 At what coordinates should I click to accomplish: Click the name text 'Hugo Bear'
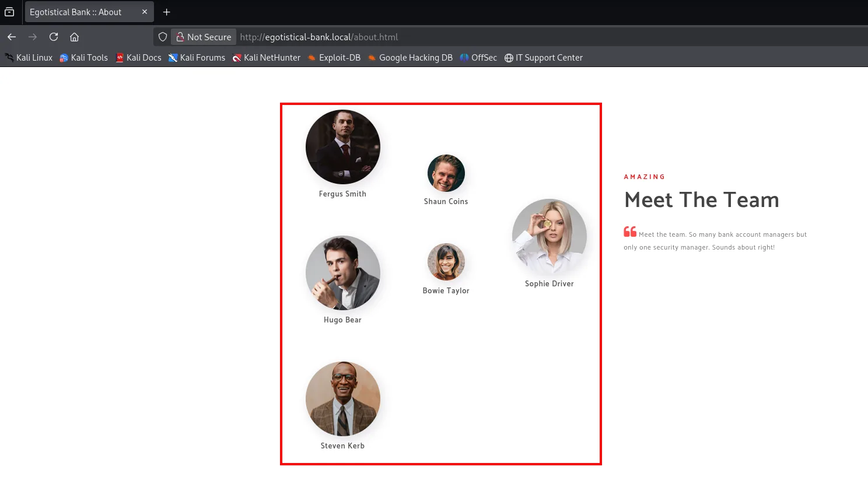pos(342,320)
